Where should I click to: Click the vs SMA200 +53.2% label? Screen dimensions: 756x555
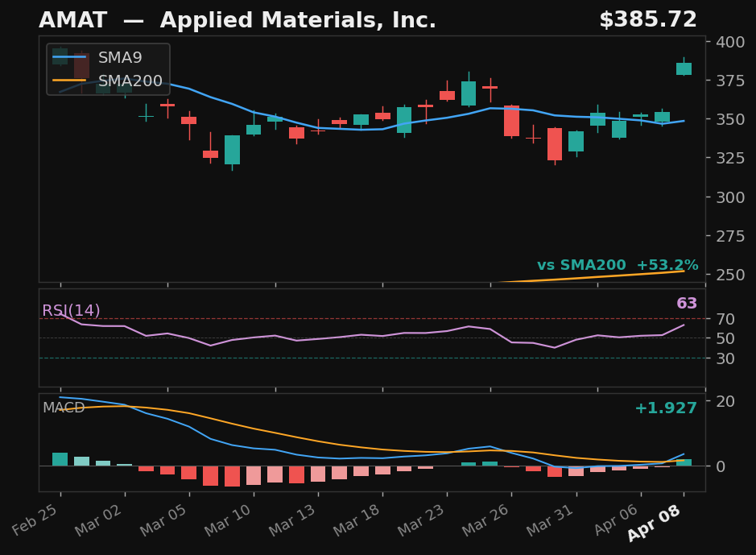[x=618, y=264]
